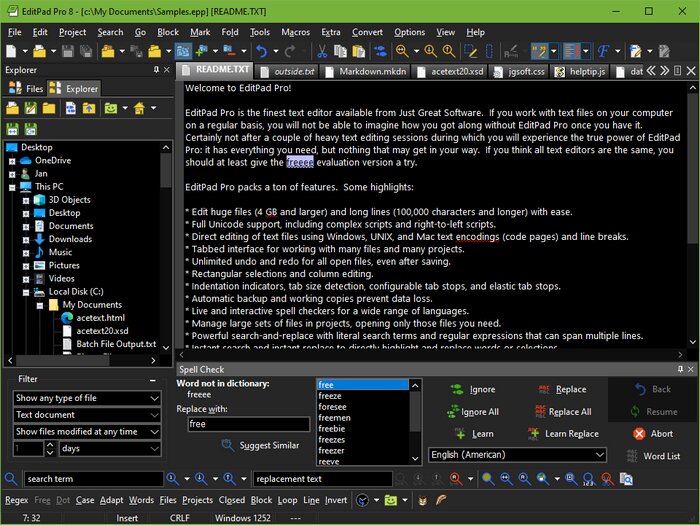The height and width of the screenshot is (525, 700).
Task: Switch to the outside.txt tab
Action: coord(289,71)
